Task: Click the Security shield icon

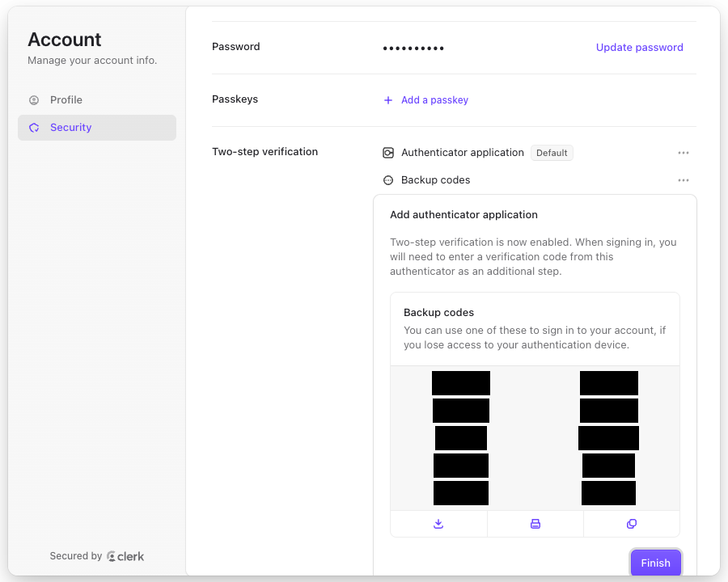Action: pos(34,128)
